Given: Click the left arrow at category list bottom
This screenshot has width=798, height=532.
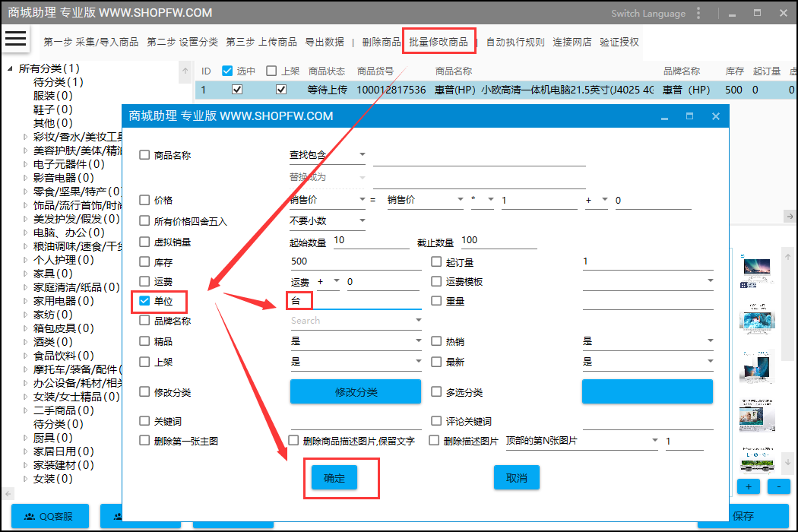Looking at the screenshot, I should (8, 494).
